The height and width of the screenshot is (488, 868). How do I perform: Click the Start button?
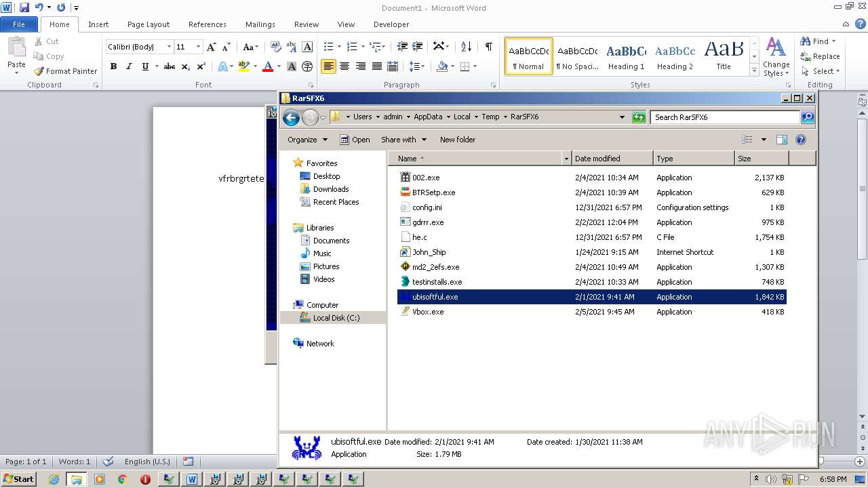tap(18, 479)
